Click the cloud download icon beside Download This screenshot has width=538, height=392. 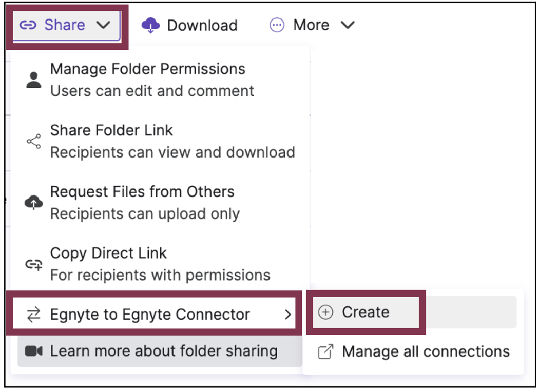[x=150, y=25]
